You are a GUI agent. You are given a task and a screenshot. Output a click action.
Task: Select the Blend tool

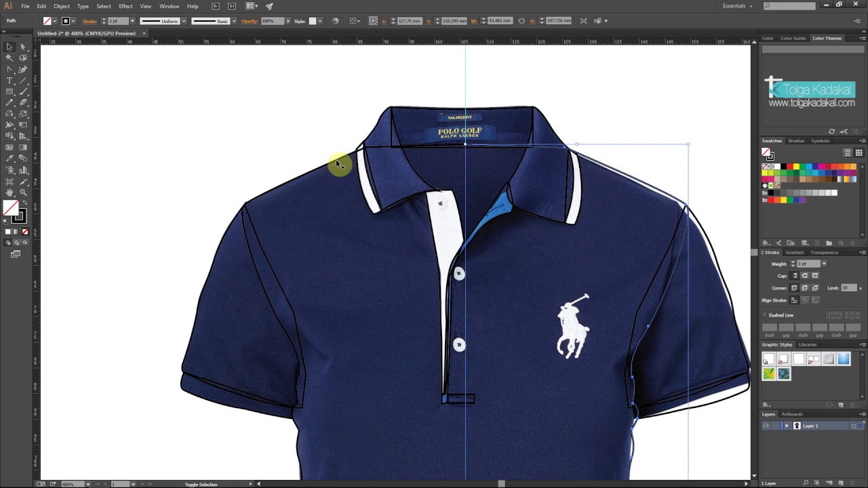pos(23,159)
